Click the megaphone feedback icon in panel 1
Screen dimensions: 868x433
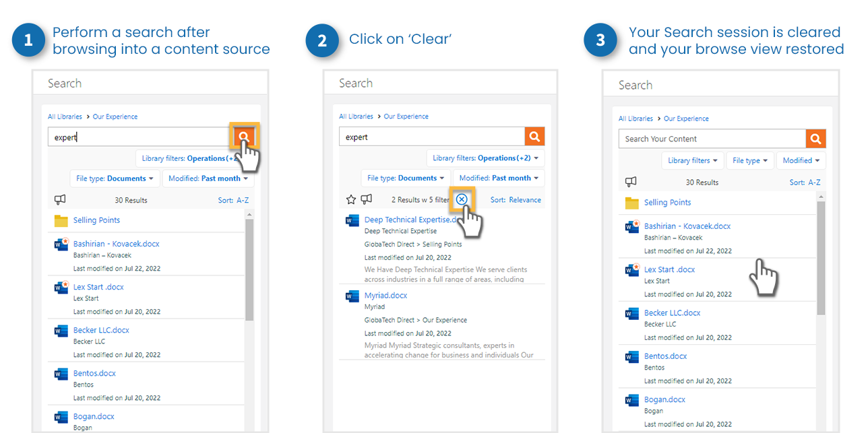tap(60, 199)
